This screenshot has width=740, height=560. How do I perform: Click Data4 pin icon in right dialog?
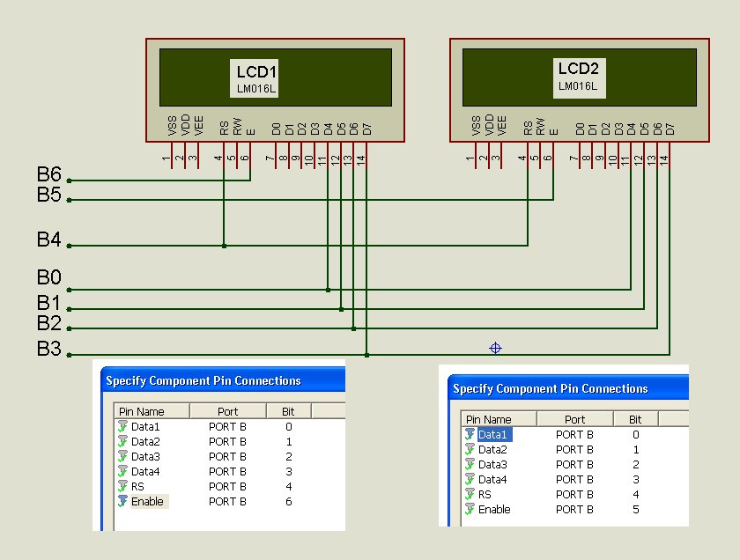(x=470, y=479)
